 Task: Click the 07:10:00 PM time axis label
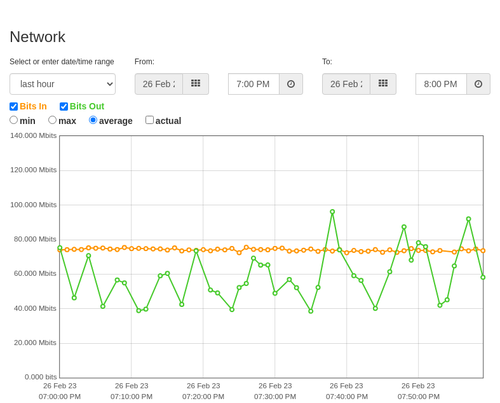pyautogui.click(x=131, y=397)
